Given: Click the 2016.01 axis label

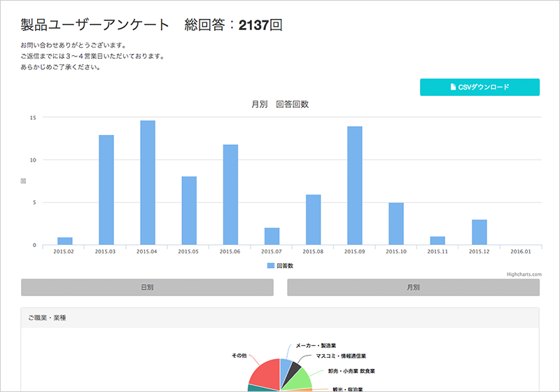Looking at the screenshot, I should coord(521,251).
